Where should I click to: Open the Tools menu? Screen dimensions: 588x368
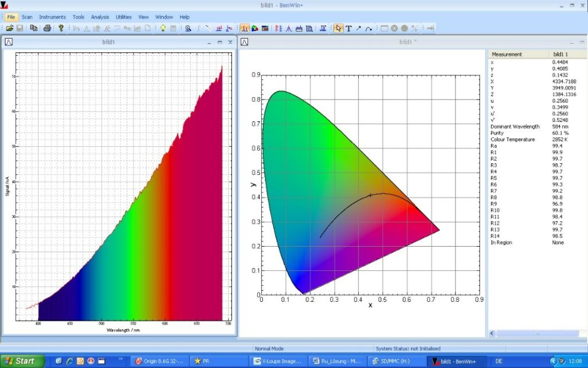tap(78, 17)
